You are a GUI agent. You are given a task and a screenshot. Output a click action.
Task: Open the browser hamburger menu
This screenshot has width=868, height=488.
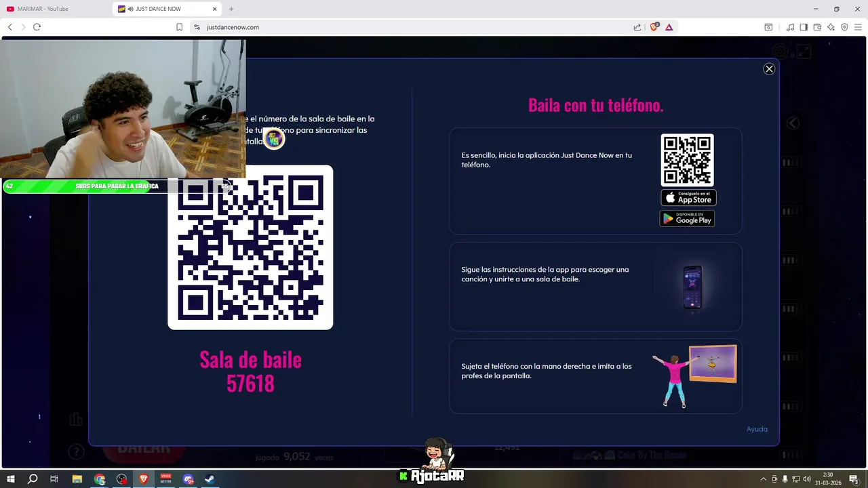click(x=858, y=27)
